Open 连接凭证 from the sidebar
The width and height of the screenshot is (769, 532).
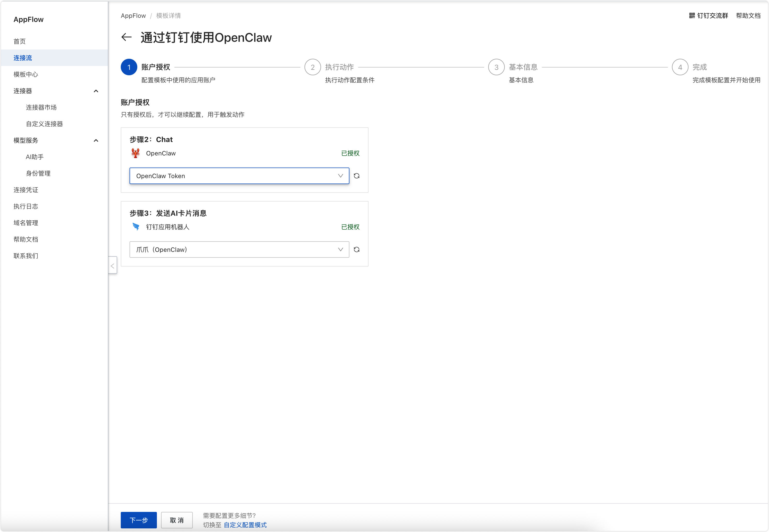pyautogui.click(x=26, y=190)
